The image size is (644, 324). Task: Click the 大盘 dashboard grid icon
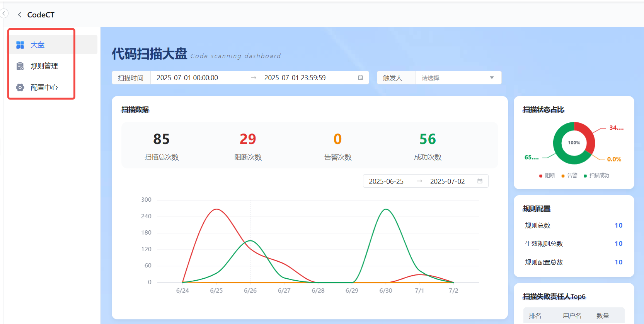[20, 45]
